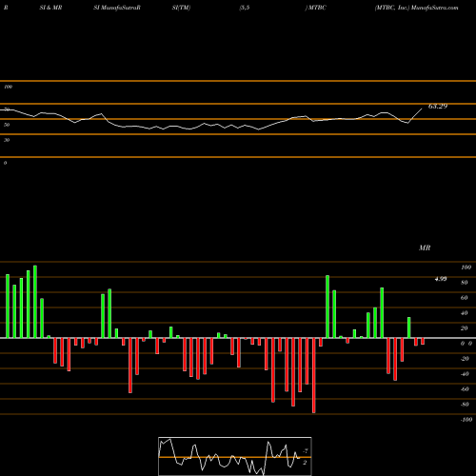Click the "(5,5" parameter text in header

[244, 8]
